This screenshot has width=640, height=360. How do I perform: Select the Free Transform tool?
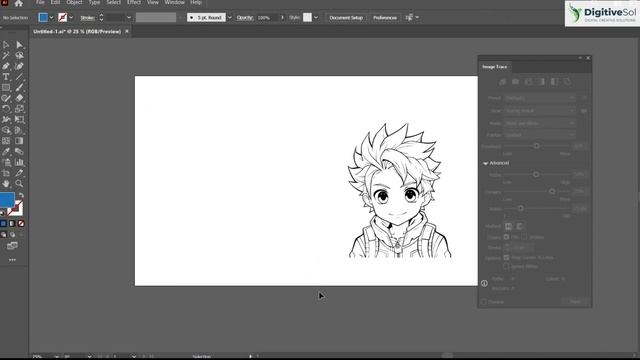19,120
